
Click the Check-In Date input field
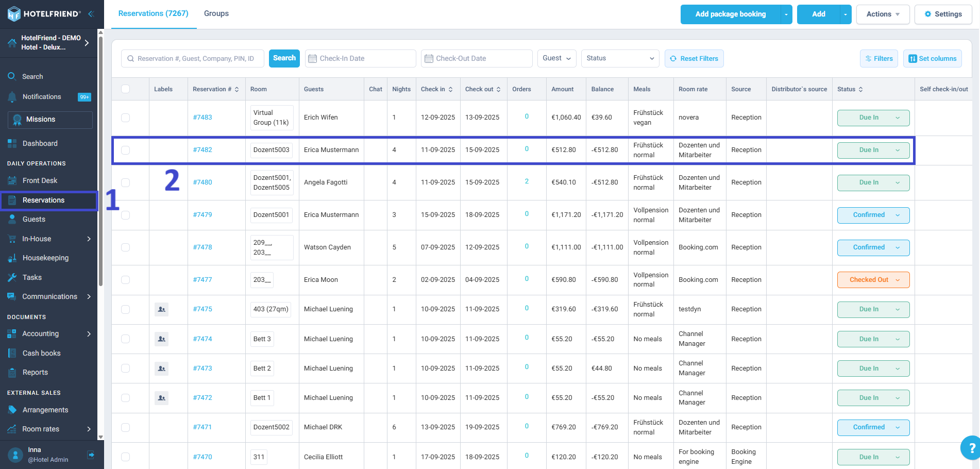(x=360, y=58)
